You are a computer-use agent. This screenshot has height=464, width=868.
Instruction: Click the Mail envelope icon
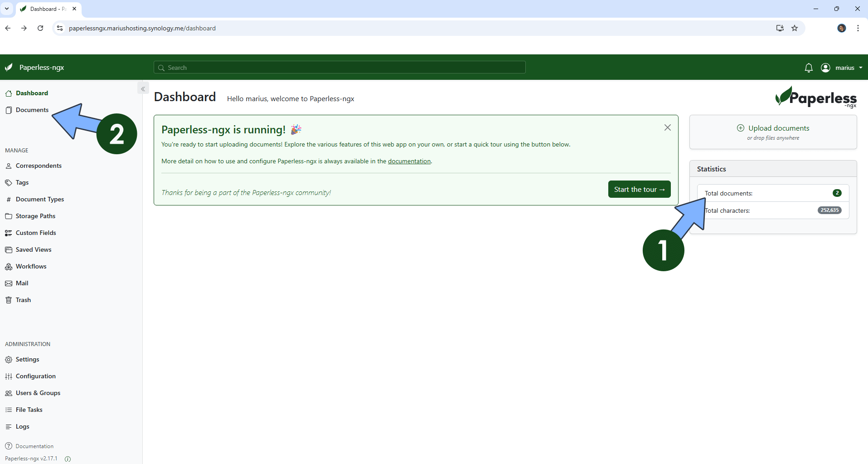point(9,283)
